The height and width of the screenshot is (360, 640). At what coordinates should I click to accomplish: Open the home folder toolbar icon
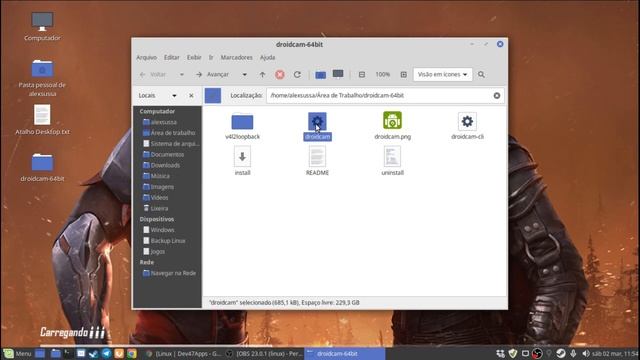click(x=320, y=75)
